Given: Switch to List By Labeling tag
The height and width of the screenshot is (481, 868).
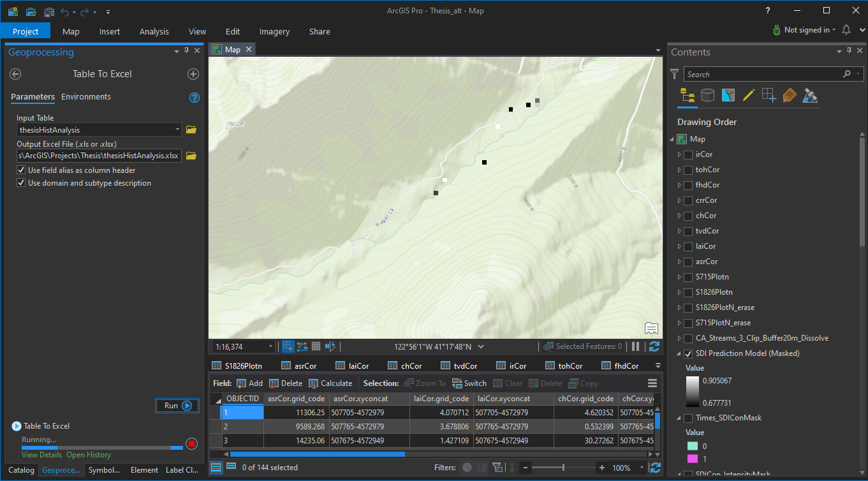Looking at the screenshot, I should pos(790,96).
